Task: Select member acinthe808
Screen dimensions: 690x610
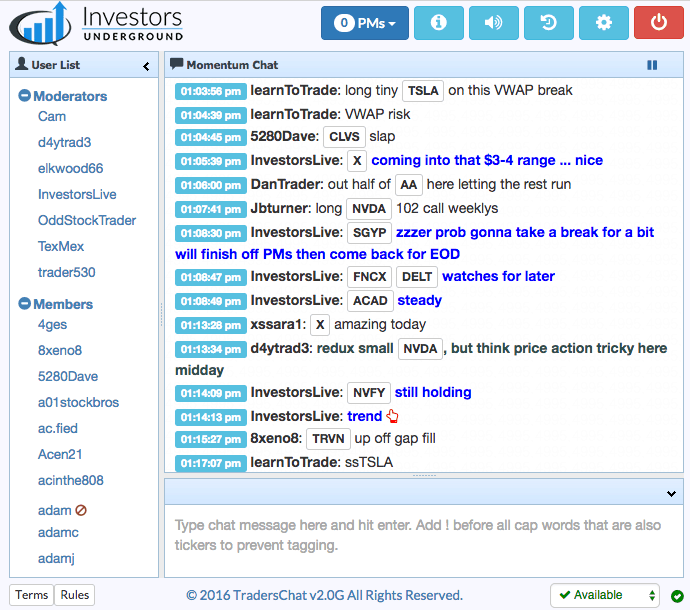Action: tap(70, 480)
